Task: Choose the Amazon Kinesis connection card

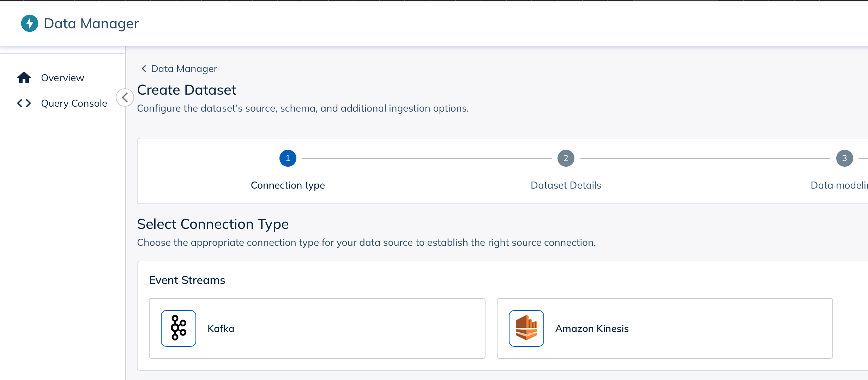Action: pos(664,328)
